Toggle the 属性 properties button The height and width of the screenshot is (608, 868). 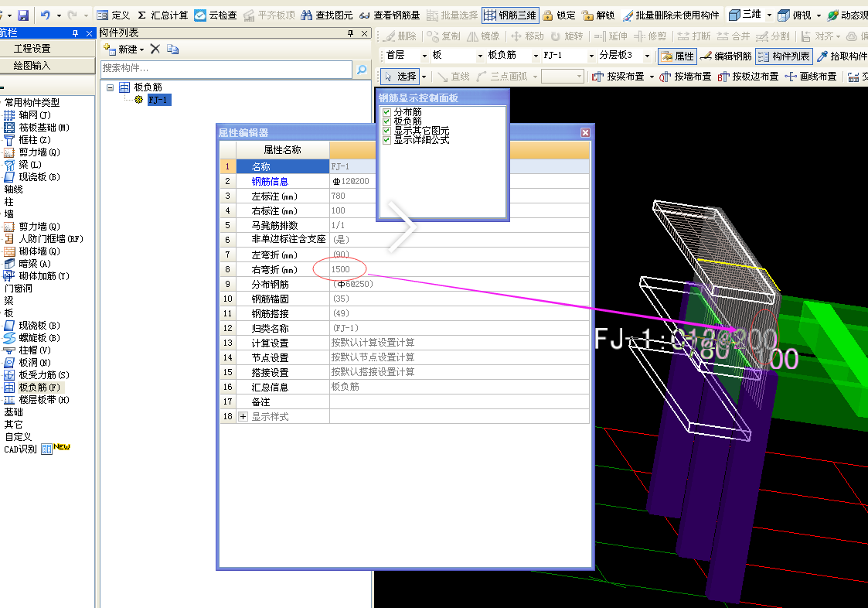click(x=677, y=56)
